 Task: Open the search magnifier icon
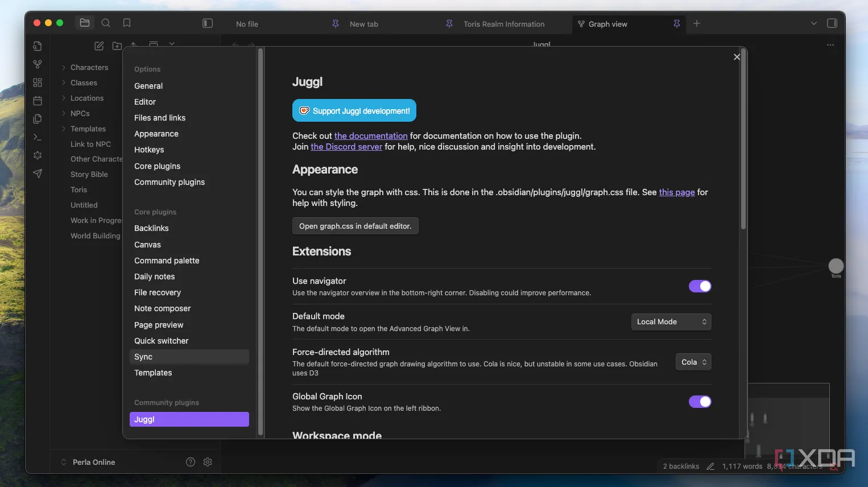[x=106, y=23]
